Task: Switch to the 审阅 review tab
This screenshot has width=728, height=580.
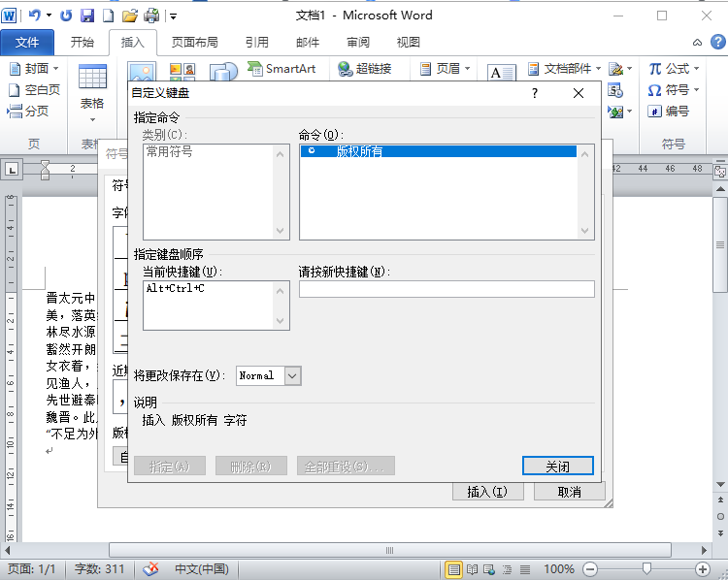Action: coord(358,43)
